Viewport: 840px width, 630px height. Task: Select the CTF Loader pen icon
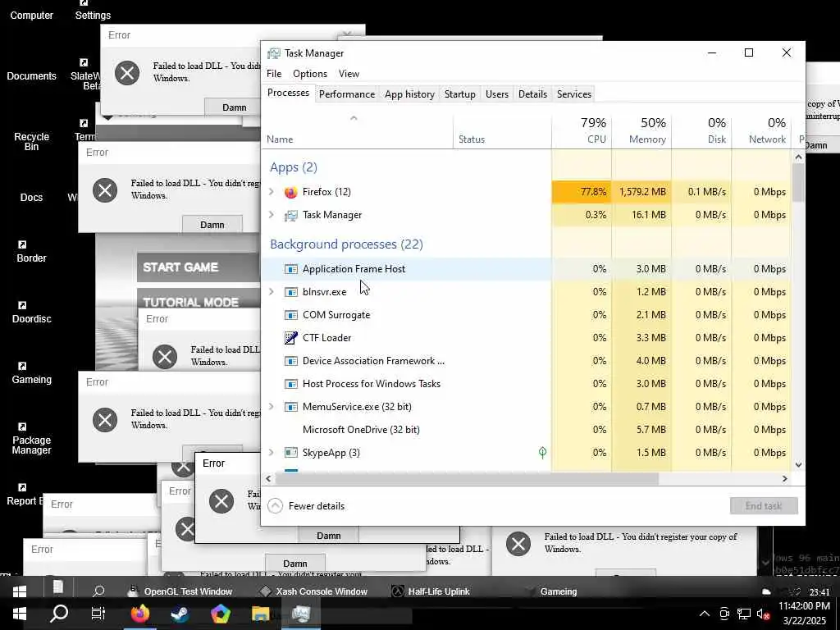point(291,337)
